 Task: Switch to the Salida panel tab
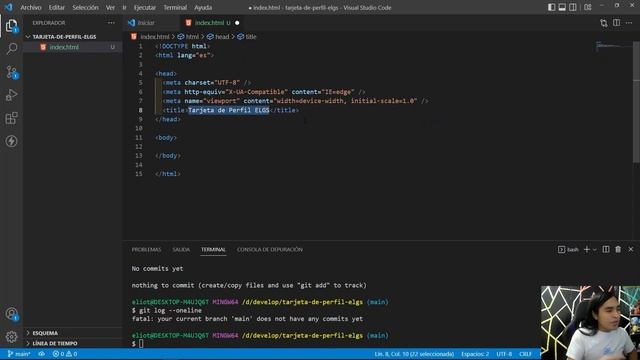181,249
